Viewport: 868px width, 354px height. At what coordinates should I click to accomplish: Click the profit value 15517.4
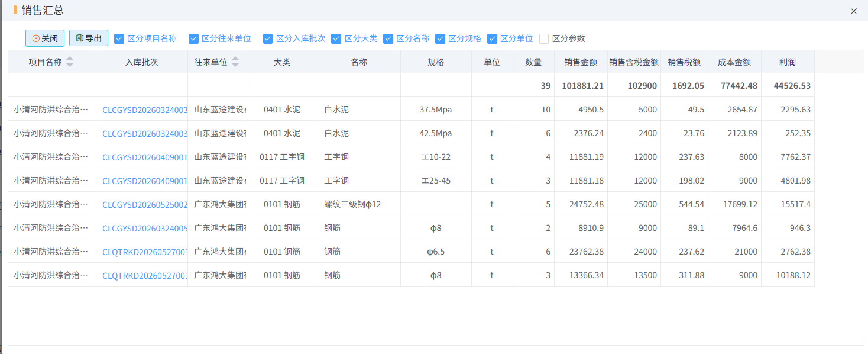(796, 204)
